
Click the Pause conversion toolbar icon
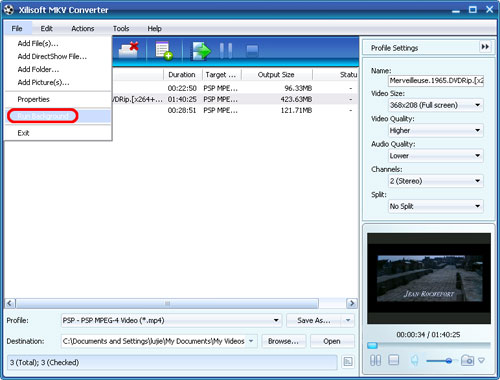[x=226, y=51]
